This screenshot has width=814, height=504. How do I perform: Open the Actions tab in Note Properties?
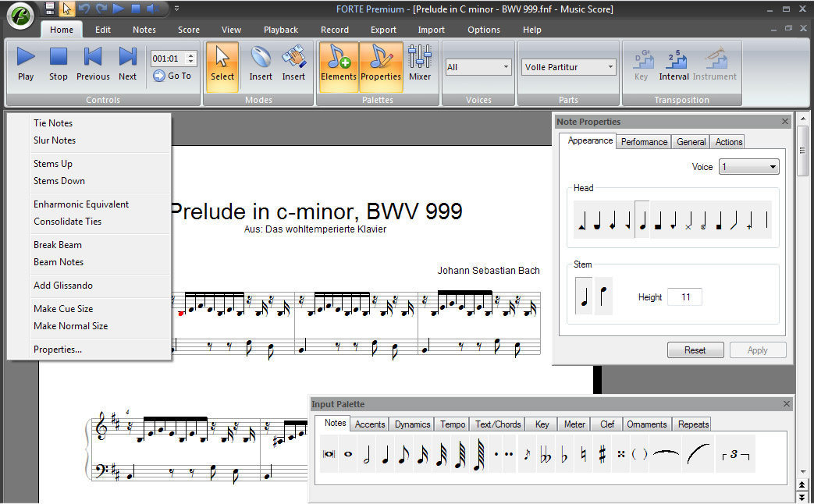click(x=728, y=142)
